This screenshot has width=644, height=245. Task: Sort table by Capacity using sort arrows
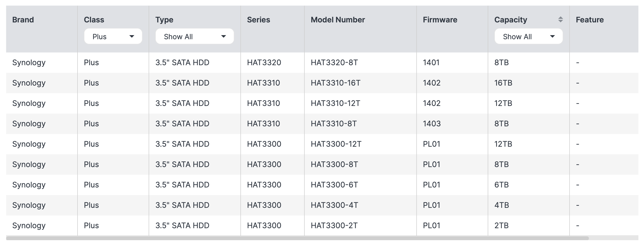[560, 19]
